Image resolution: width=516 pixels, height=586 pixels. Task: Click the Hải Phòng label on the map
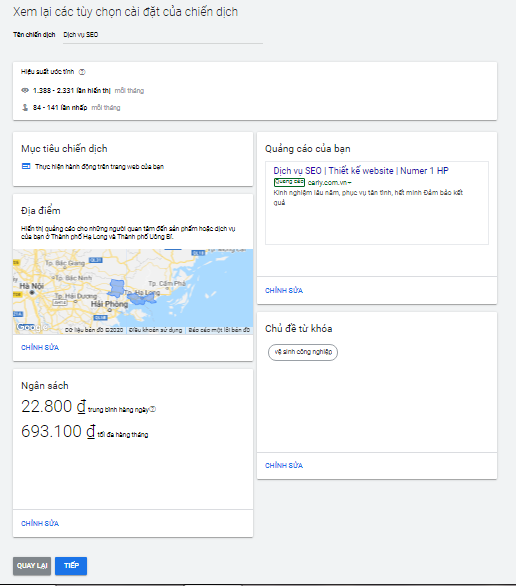[109, 304]
